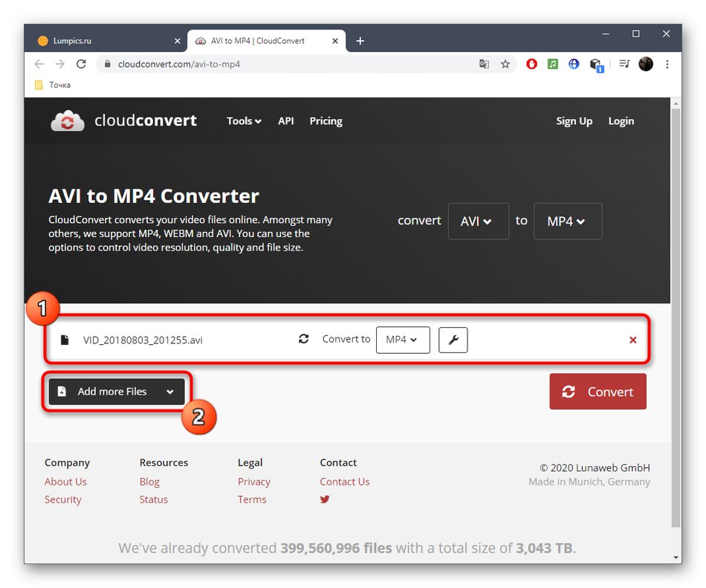Expand the Add more Files dropdown arrow

(x=170, y=392)
